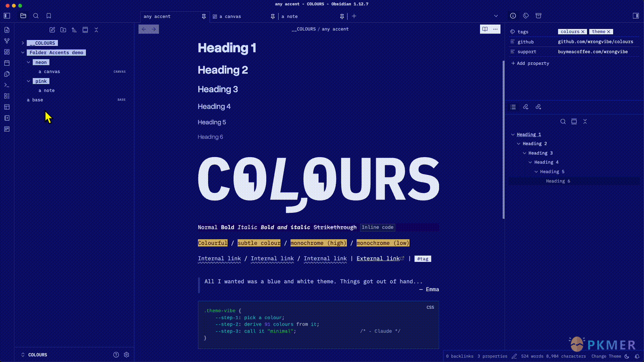Click Add property button

[530, 64]
